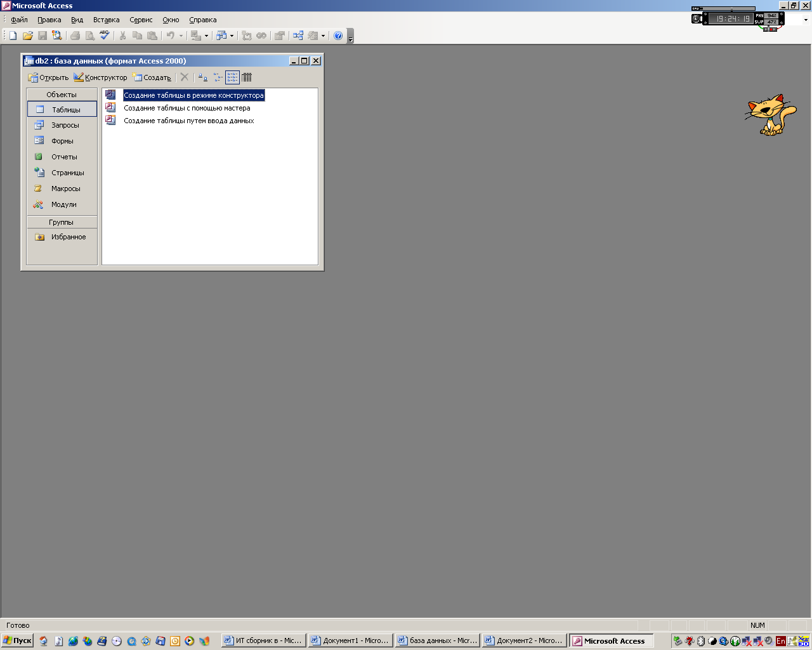Expand New Object dropdown arrow

[x=323, y=36]
